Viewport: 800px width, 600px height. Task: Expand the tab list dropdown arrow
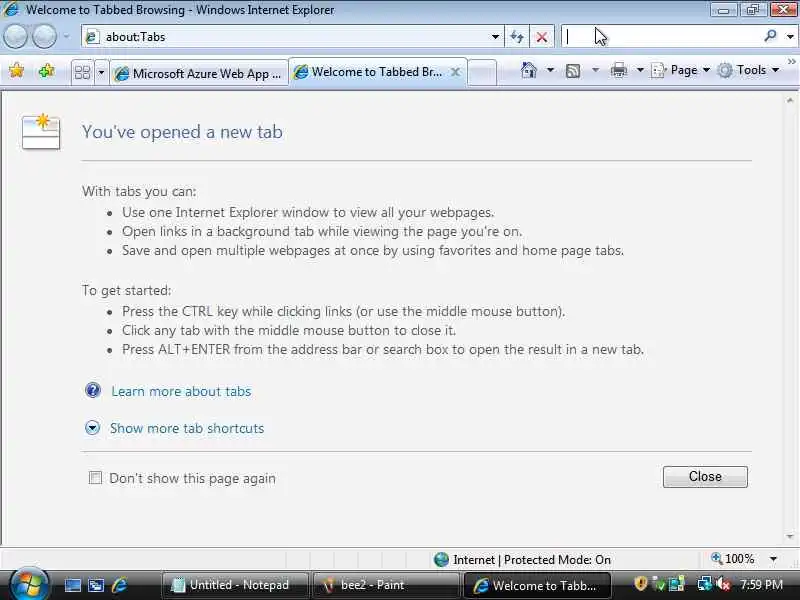(x=101, y=72)
